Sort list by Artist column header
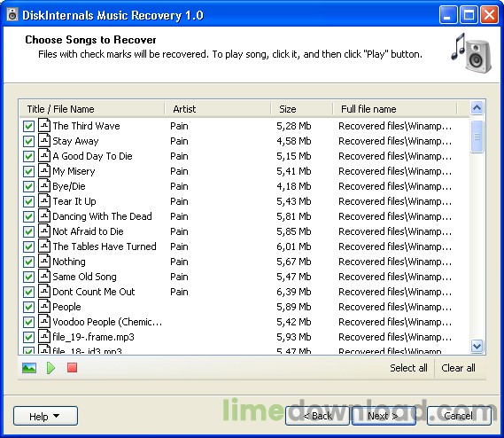Image resolution: width=504 pixels, height=438 pixels. click(218, 109)
